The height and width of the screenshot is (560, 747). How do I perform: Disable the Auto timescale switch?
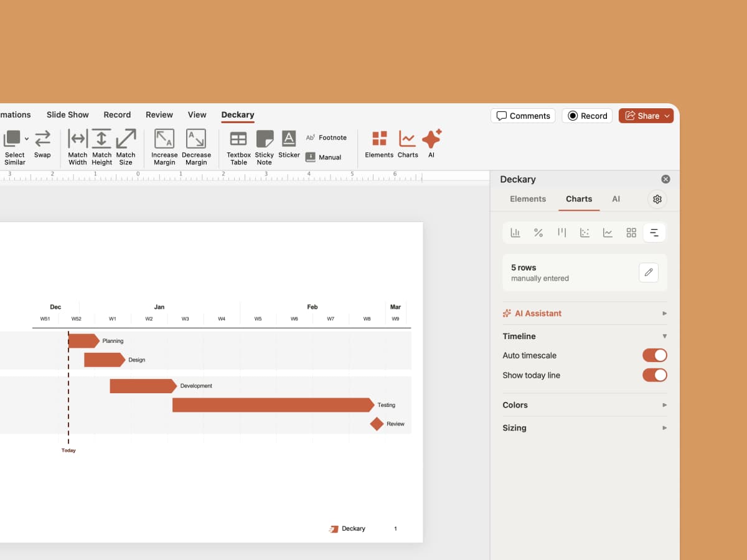click(655, 355)
